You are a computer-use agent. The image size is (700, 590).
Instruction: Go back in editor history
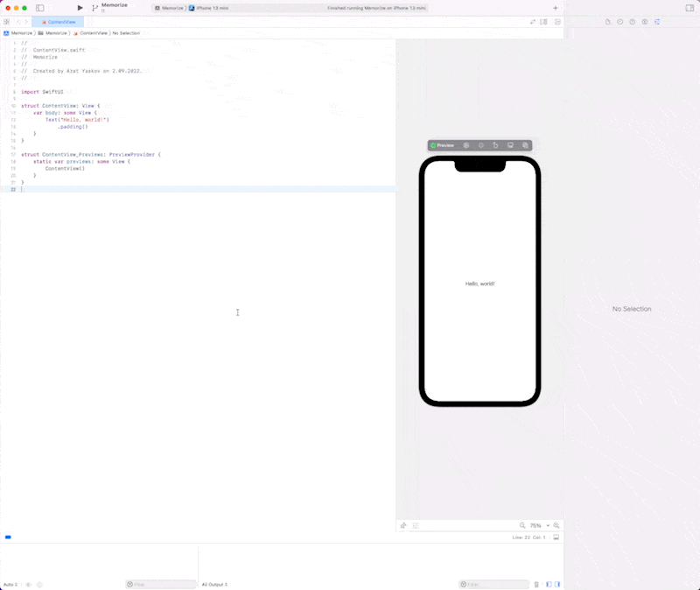[18, 22]
